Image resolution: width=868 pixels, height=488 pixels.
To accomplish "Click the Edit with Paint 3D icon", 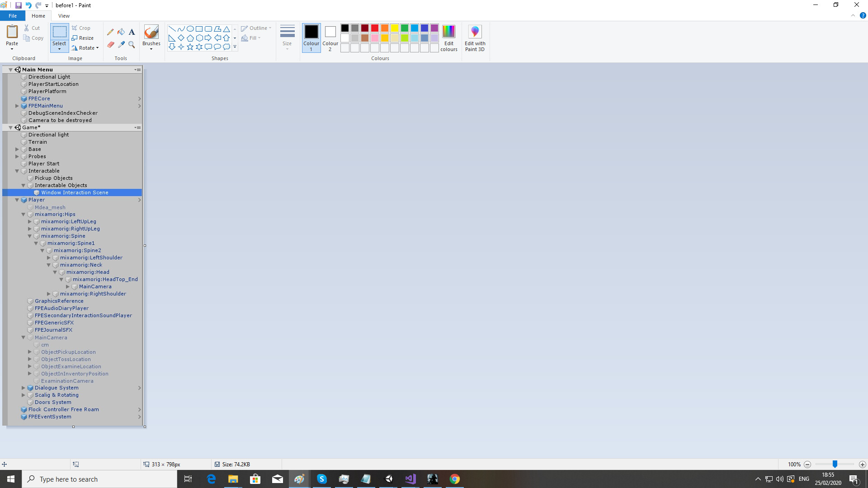I will [x=475, y=32].
